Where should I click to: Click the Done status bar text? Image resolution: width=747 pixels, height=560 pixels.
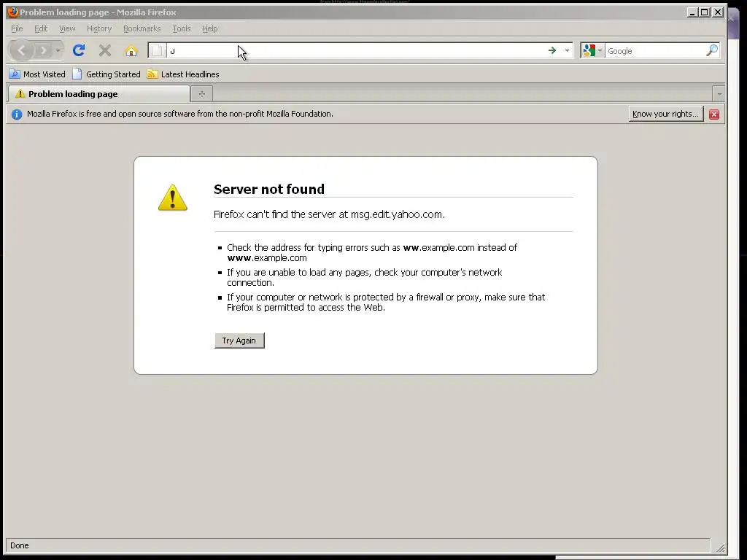pos(20,545)
